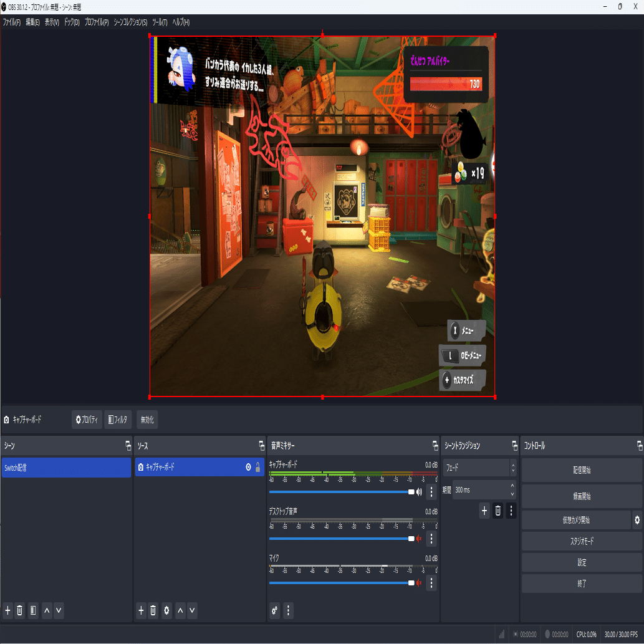
Task: Open advanced audio properties gears in 音声ミキサー
Action: (x=275, y=610)
